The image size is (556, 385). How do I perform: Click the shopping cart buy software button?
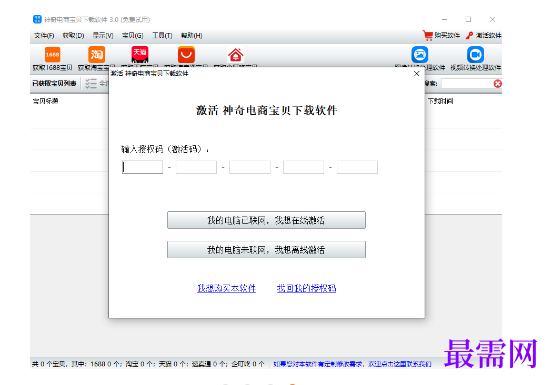441,35
